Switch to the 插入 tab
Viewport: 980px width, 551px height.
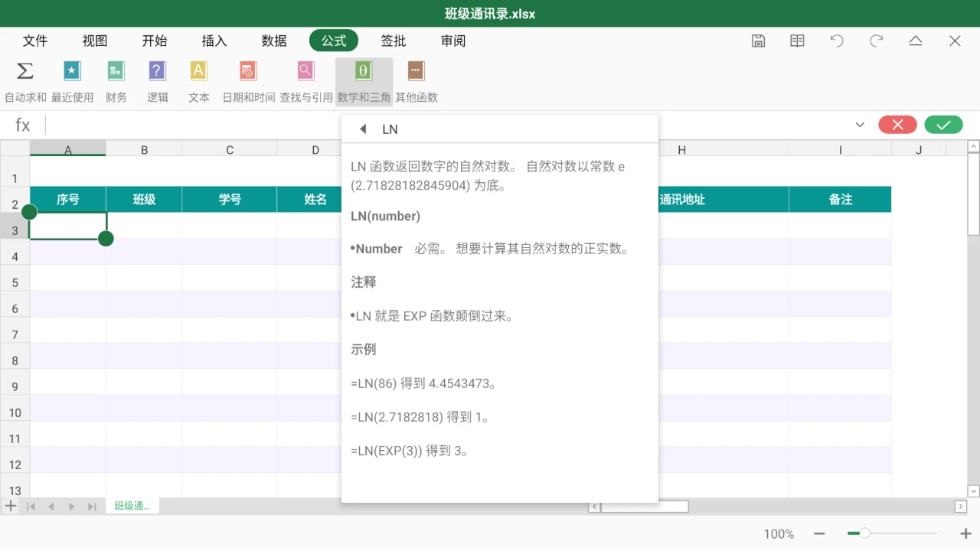pos(214,41)
